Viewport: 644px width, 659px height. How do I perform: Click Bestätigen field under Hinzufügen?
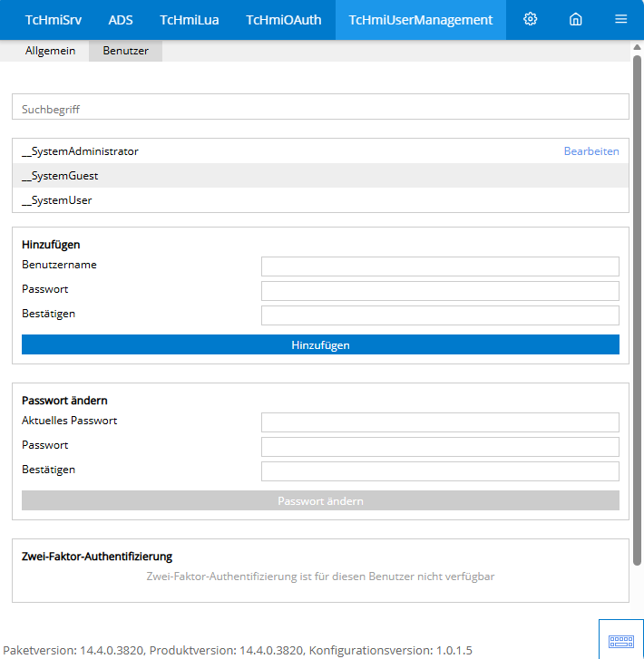coord(440,315)
